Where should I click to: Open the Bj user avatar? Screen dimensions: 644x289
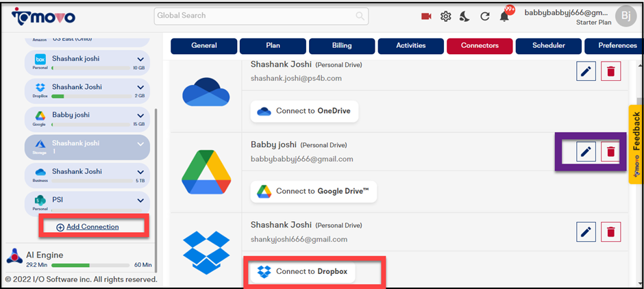tap(626, 16)
